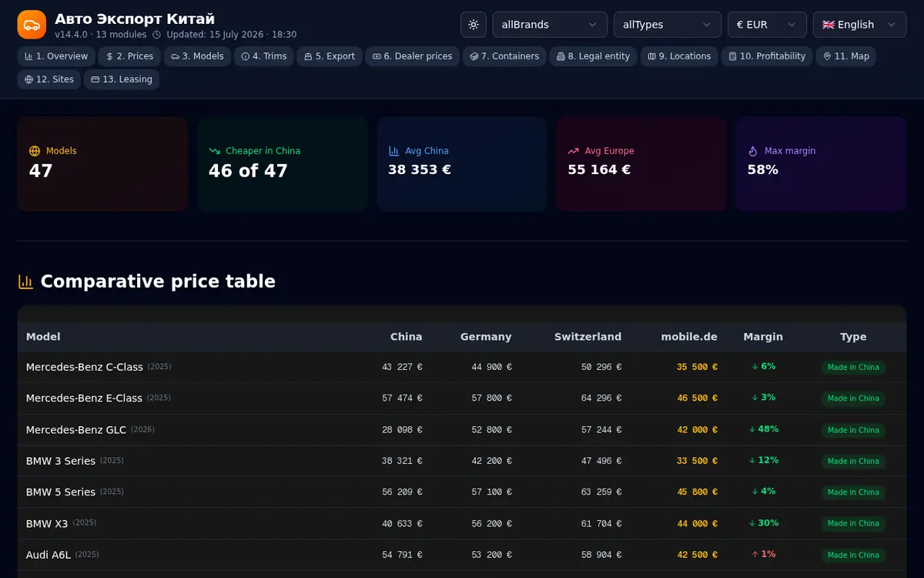Click the downward trend icon for Cheaper in China
The height and width of the screenshot is (578, 924).
214,151
